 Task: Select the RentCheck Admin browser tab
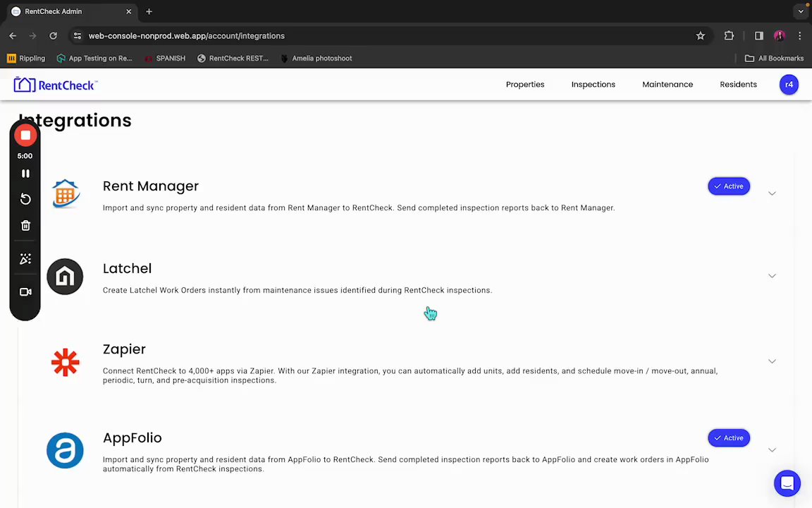[72, 11]
